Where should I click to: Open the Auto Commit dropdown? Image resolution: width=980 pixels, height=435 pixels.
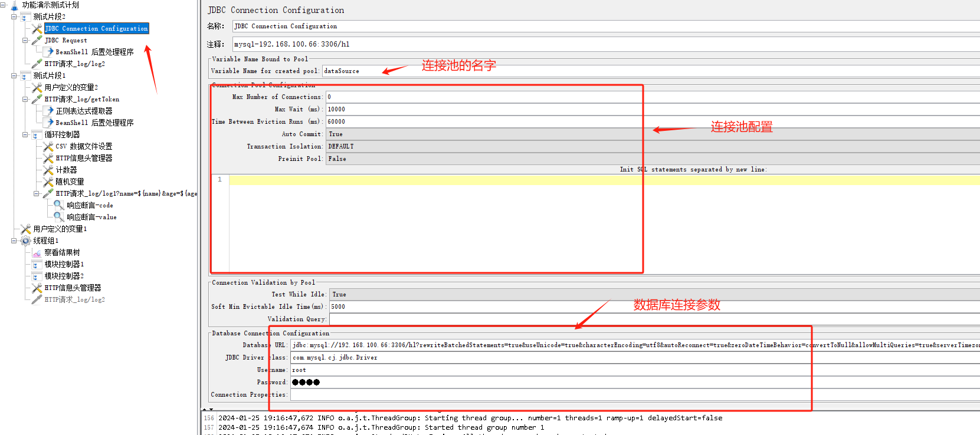point(653,134)
